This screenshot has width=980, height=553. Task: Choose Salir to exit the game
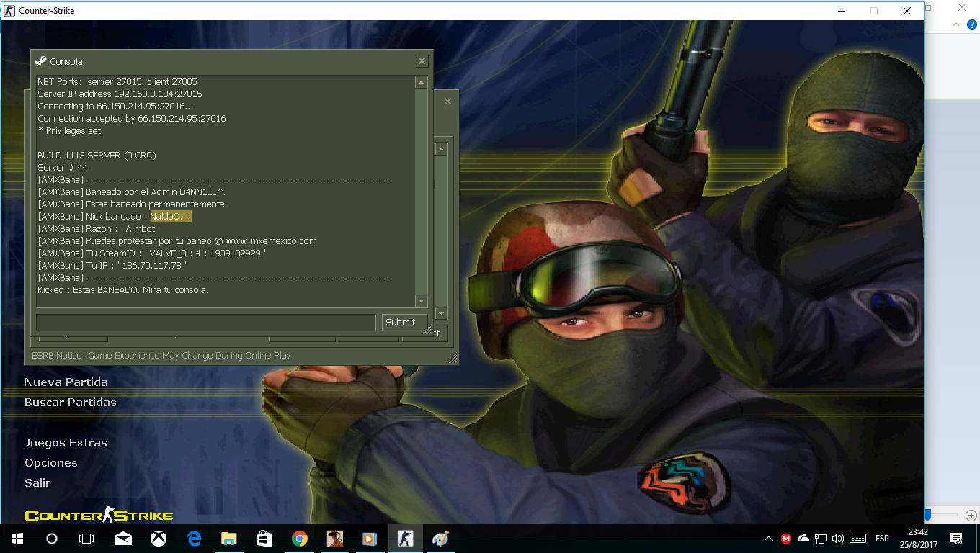tap(37, 483)
